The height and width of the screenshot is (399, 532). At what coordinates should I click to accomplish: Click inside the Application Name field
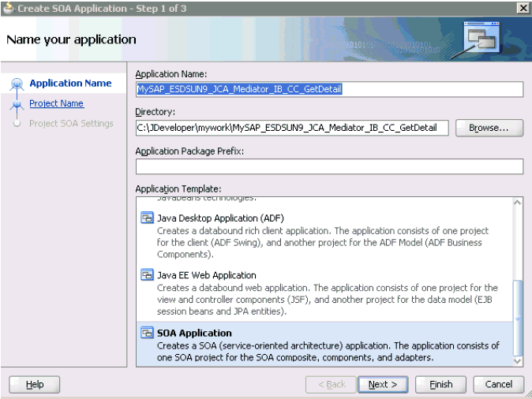coord(329,89)
